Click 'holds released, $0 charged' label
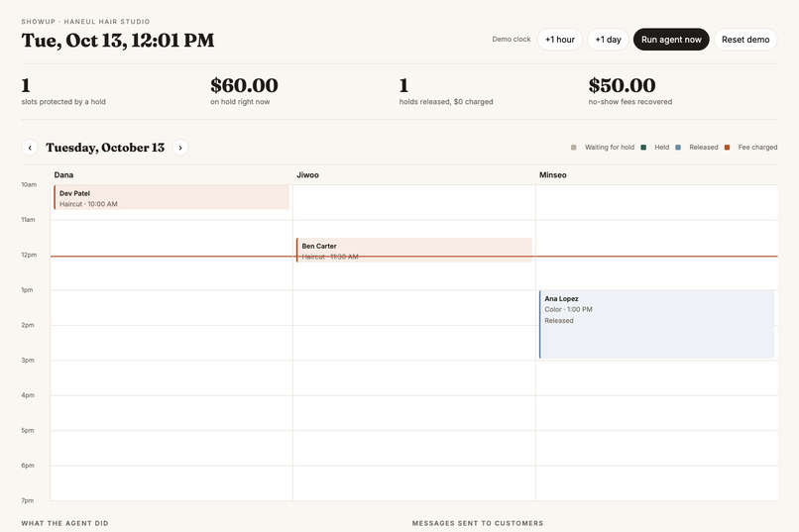 446,102
